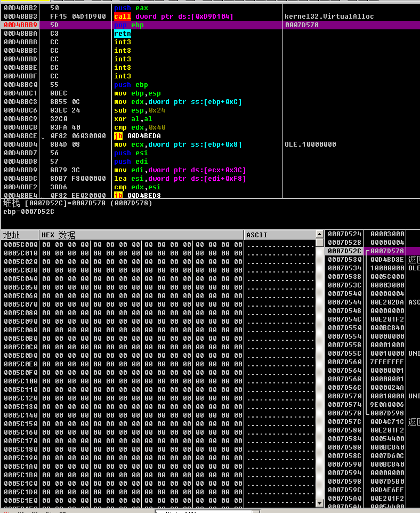Viewport: 420px width, 513px height.
Task: Click the comment value 0007D578 in disassembly
Action: (302, 25)
